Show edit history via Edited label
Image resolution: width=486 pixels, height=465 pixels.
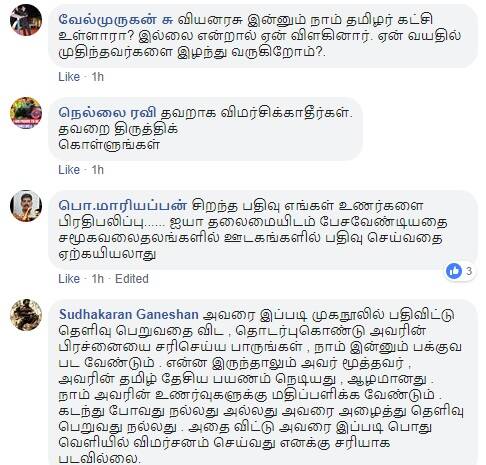coord(132,279)
